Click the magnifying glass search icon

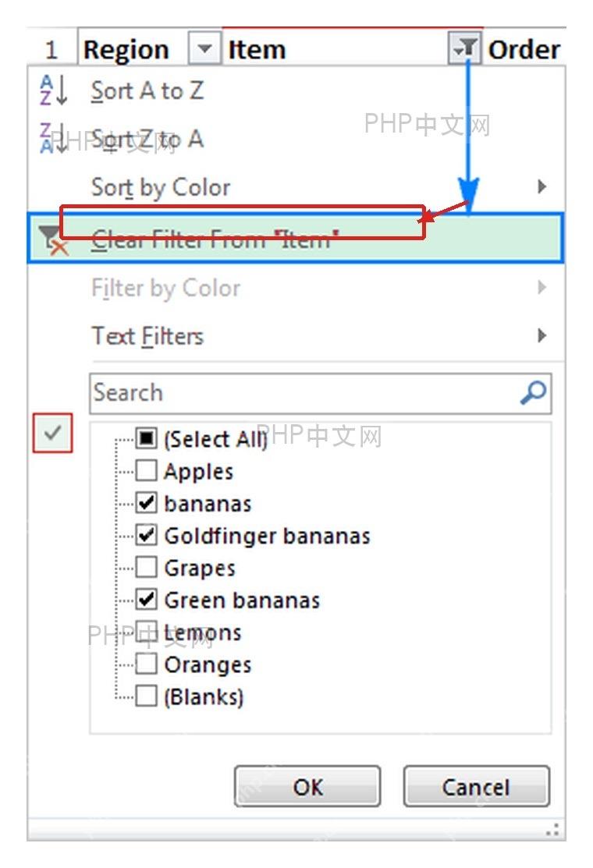coord(533,392)
